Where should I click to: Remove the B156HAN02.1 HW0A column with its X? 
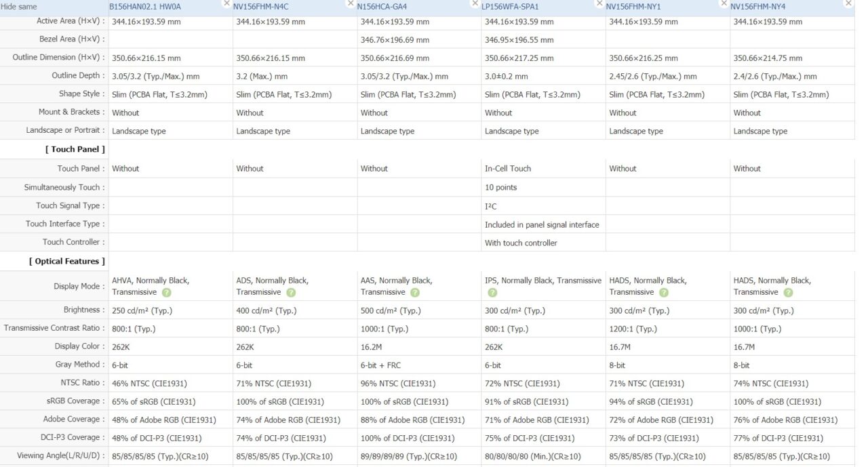pos(227,3)
